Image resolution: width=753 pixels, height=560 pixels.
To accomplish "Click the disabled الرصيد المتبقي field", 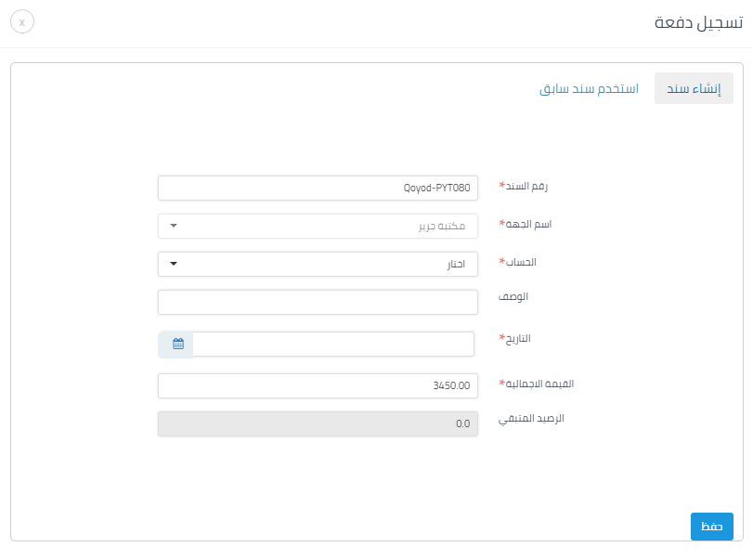I will coord(318,423).
